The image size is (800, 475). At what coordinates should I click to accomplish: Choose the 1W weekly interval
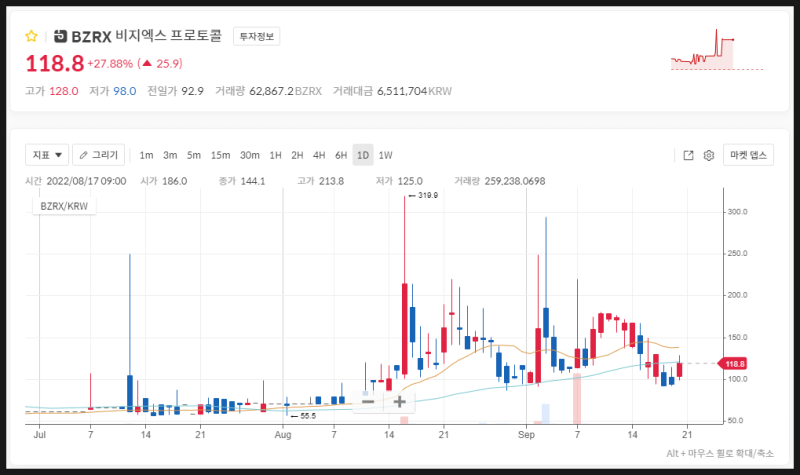coord(386,155)
